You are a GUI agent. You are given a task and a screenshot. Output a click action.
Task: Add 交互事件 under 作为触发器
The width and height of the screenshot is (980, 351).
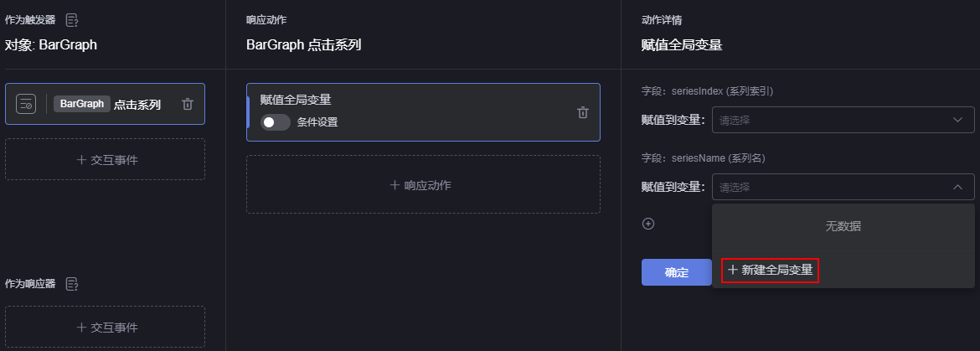tap(105, 159)
